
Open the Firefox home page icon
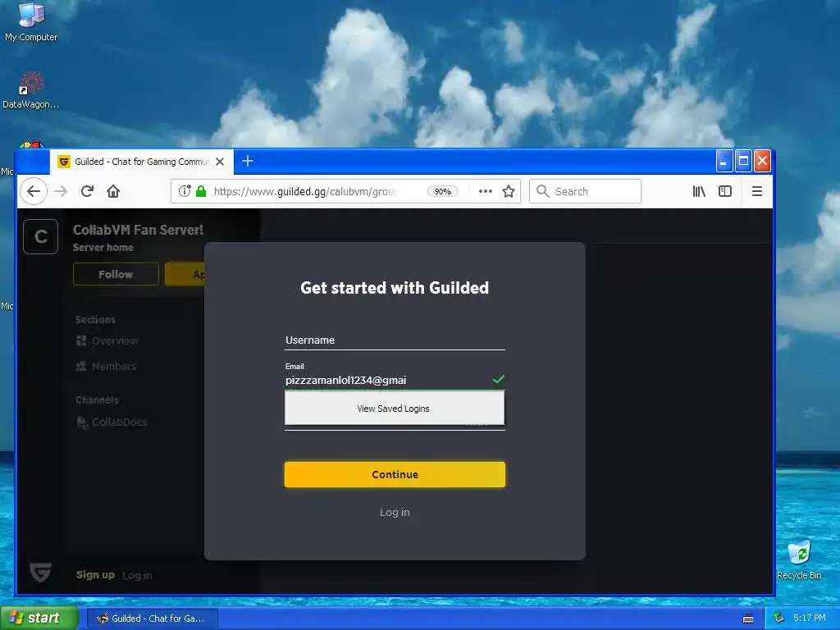pos(113,191)
